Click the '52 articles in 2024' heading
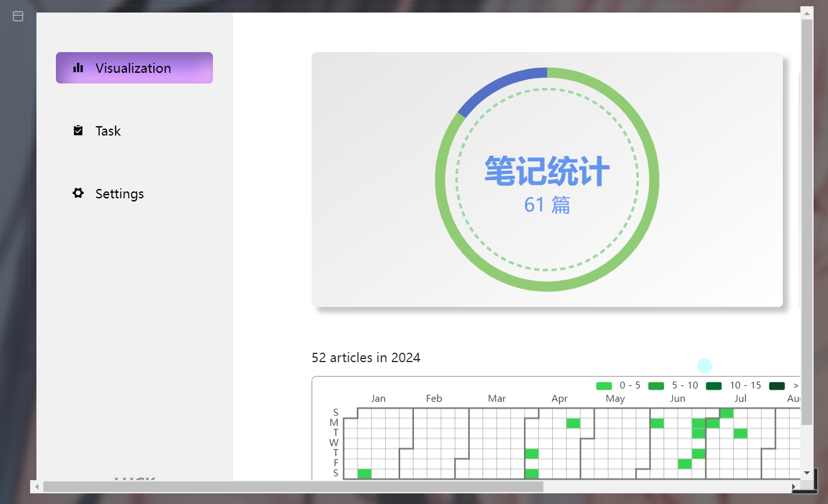 click(x=366, y=358)
